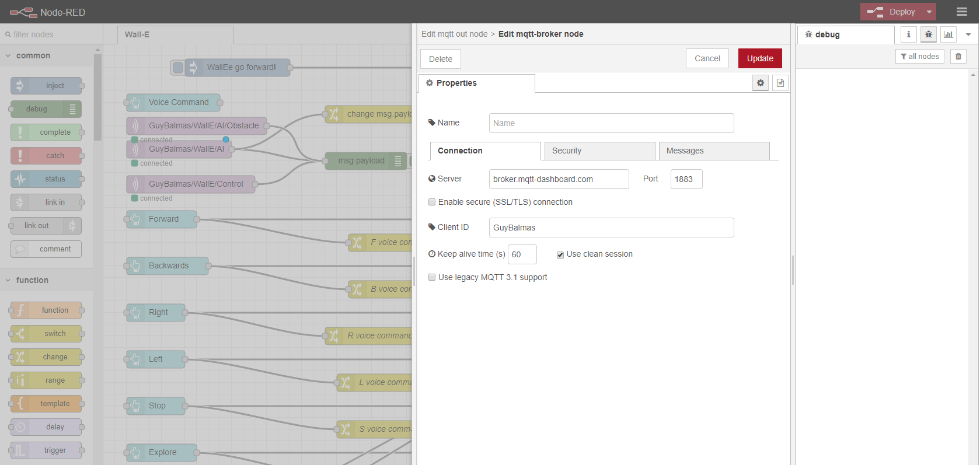Select the debug node in palette
980x465 pixels.
click(x=46, y=109)
